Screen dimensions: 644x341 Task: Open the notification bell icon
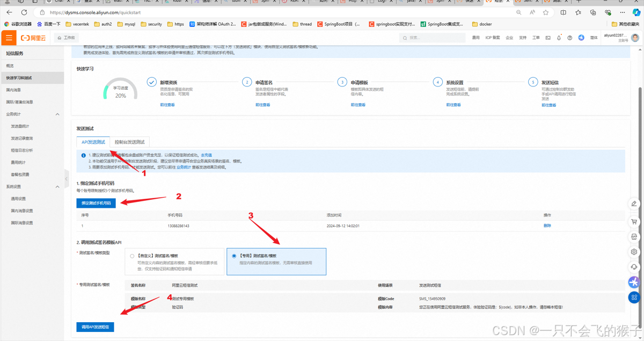pyautogui.click(x=559, y=38)
